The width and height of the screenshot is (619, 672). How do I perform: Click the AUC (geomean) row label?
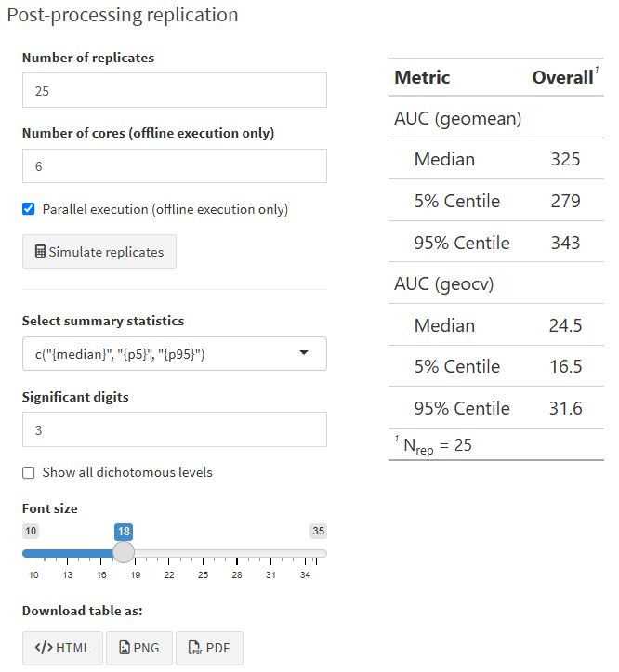coord(457,118)
